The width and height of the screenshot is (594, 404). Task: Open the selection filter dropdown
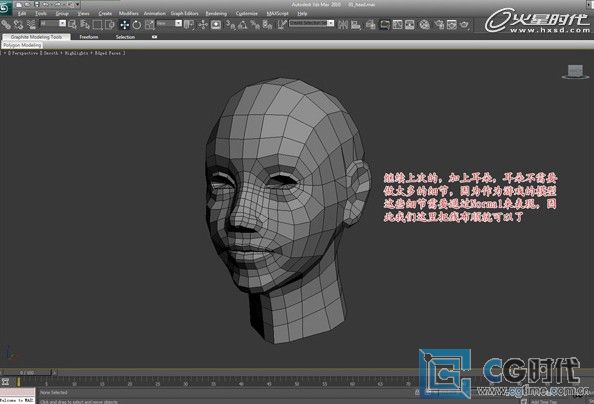point(53,23)
